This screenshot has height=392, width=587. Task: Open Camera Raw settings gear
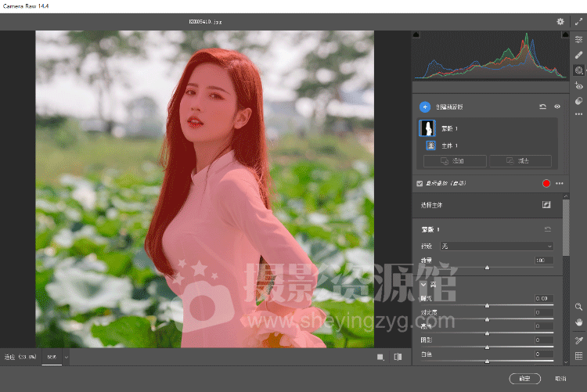[560, 22]
